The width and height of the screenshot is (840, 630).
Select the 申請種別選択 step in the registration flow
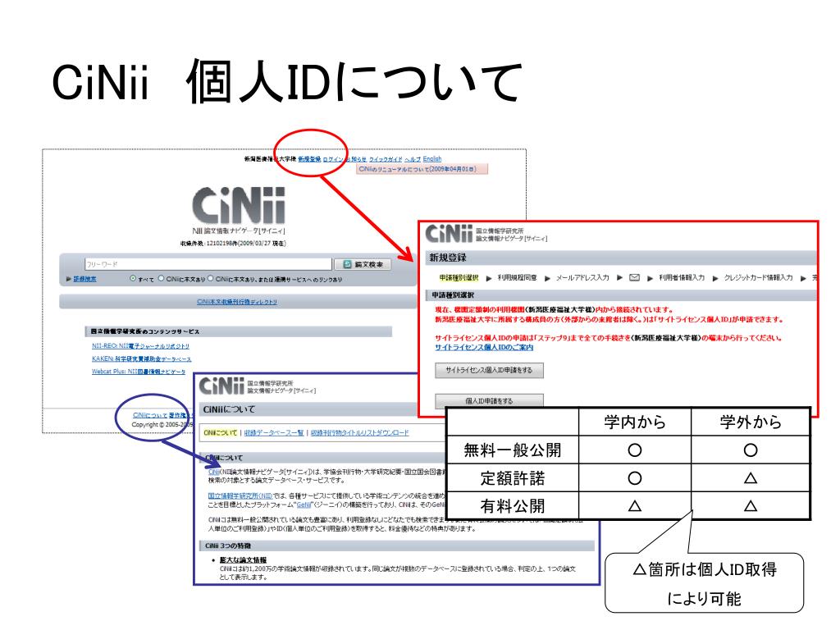(x=459, y=277)
